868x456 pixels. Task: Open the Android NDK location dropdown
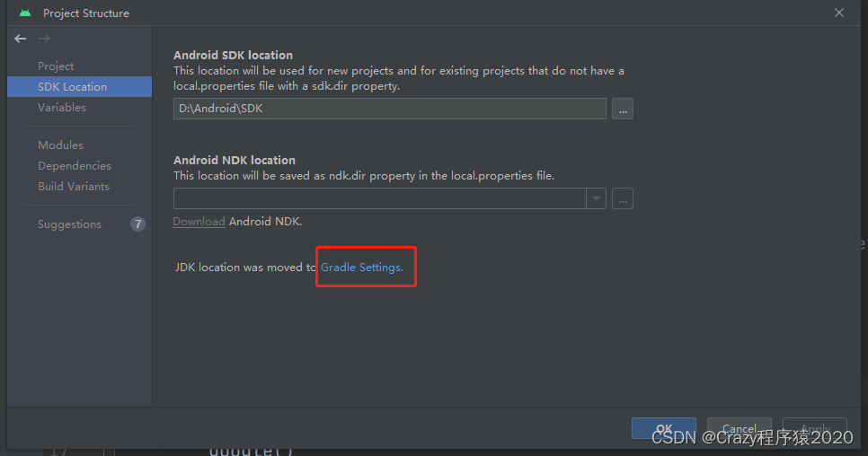click(597, 198)
